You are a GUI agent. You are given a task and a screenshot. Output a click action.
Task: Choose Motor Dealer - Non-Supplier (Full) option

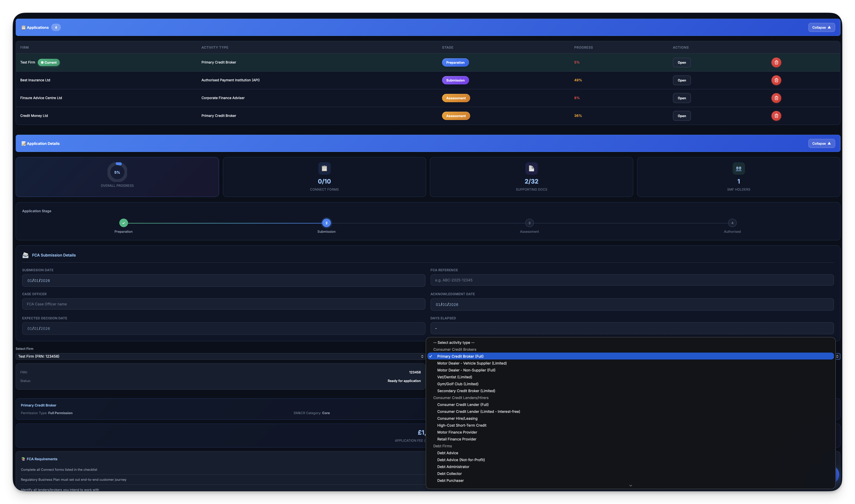466,370
